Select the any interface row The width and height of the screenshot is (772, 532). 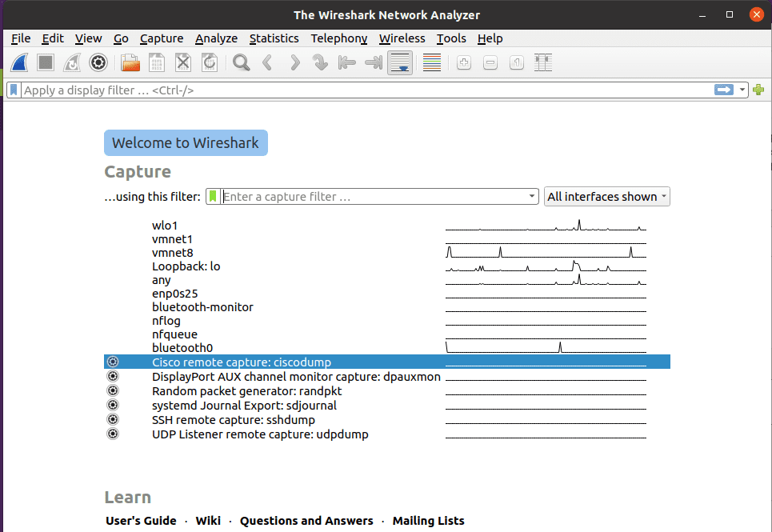point(387,280)
